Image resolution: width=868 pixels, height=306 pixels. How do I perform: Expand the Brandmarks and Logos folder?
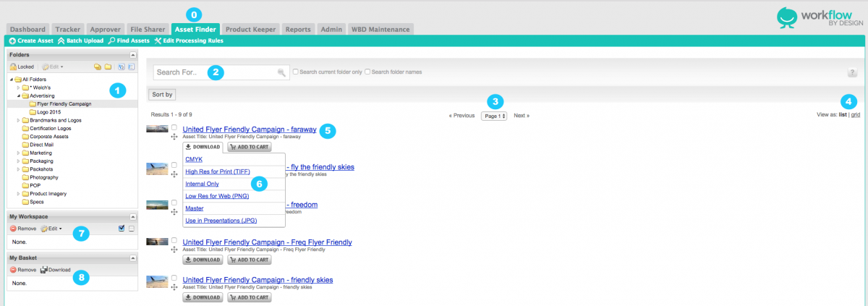pyautogui.click(x=20, y=120)
